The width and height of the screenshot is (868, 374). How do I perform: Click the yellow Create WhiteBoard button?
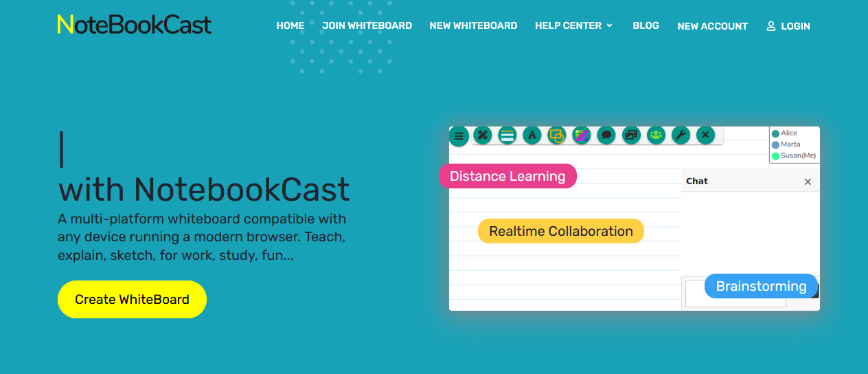coord(132,300)
